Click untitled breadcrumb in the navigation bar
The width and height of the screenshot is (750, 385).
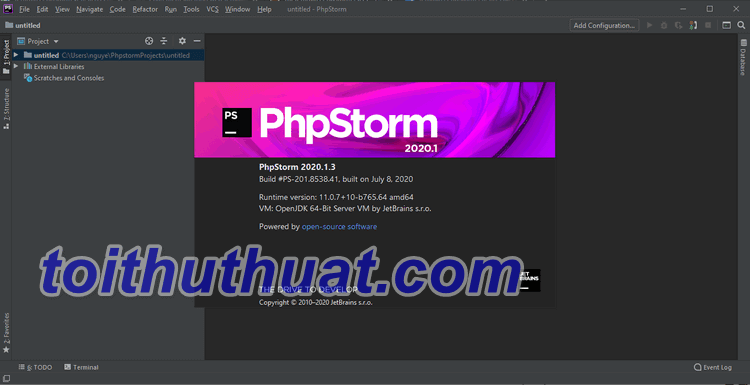[x=28, y=25]
